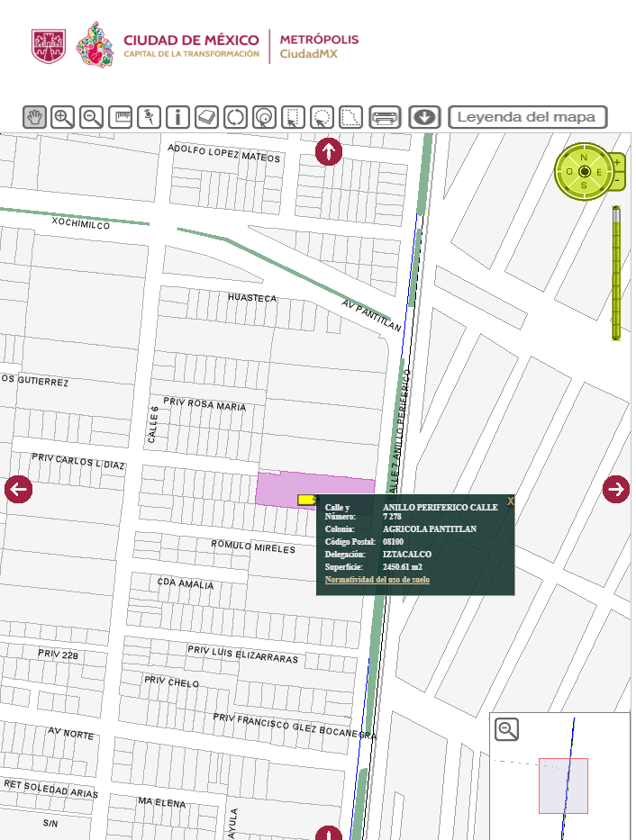The image size is (636, 840).
Task: Click the PRIV 228 street label
Action: [x=58, y=655]
